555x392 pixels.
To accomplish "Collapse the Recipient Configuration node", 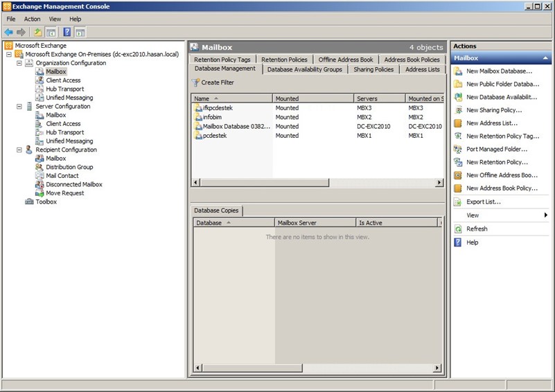I will 19,150.
